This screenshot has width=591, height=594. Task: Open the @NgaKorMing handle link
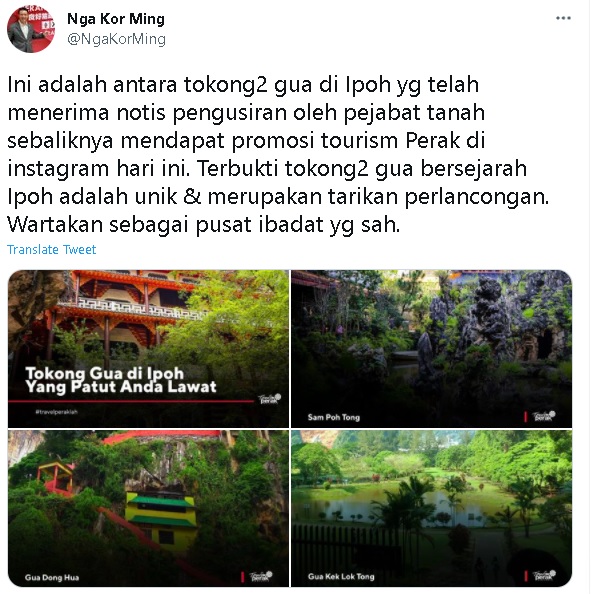(116, 39)
